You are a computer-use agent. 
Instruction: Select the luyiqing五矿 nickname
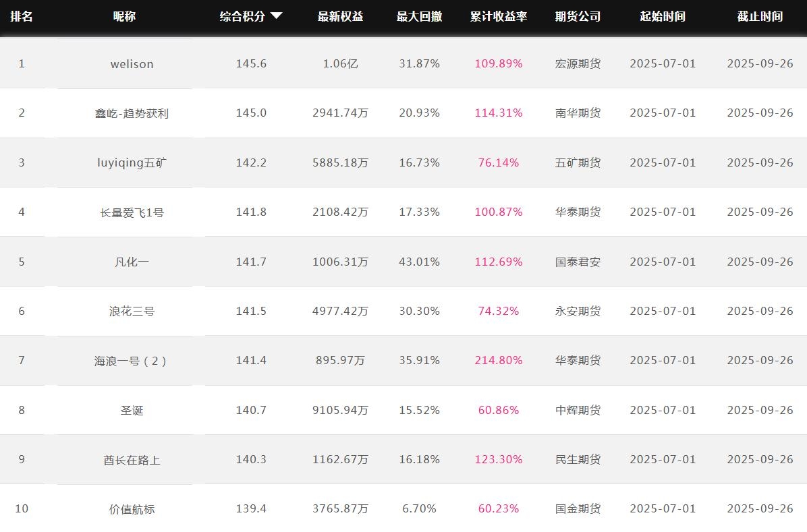(x=132, y=162)
